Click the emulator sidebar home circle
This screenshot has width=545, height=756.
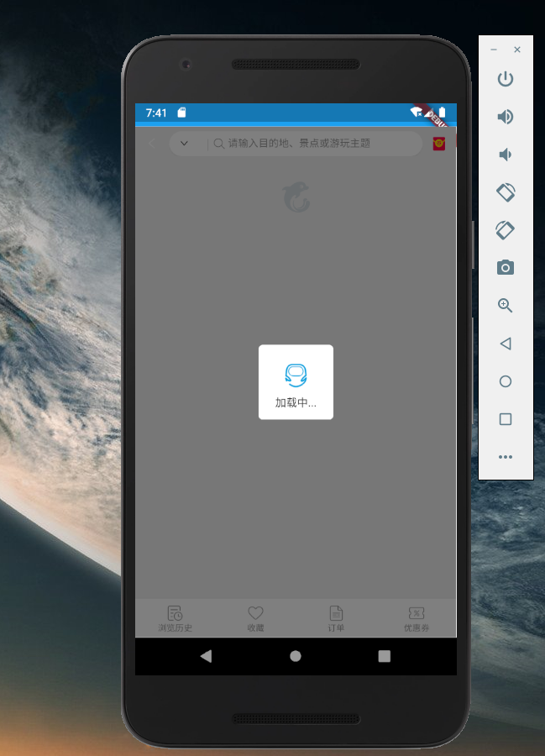(505, 381)
